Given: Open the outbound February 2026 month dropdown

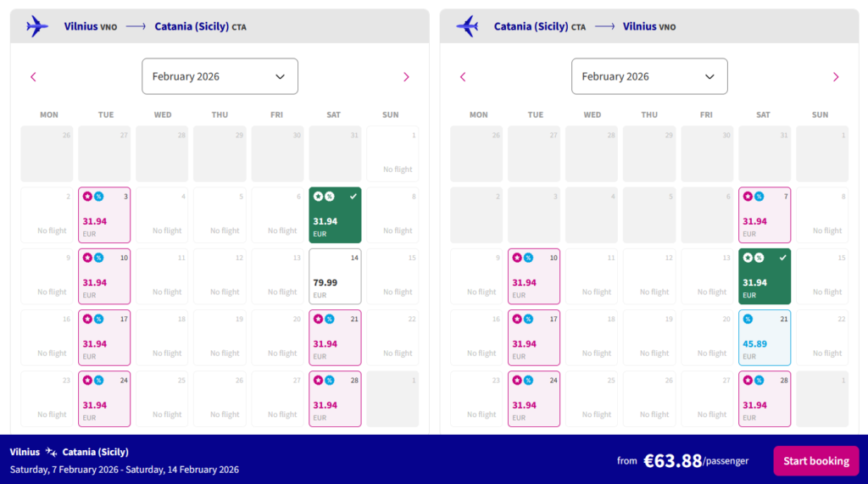Looking at the screenshot, I should coord(220,76).
